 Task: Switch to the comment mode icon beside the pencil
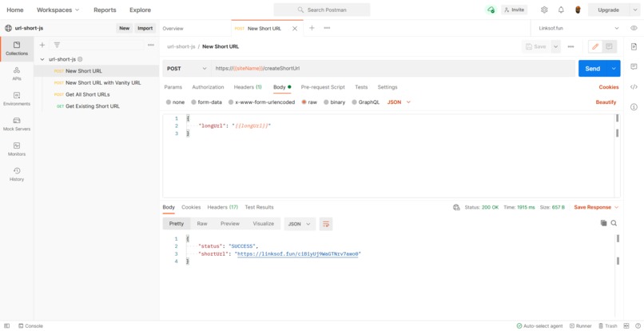tap(609, 46)
